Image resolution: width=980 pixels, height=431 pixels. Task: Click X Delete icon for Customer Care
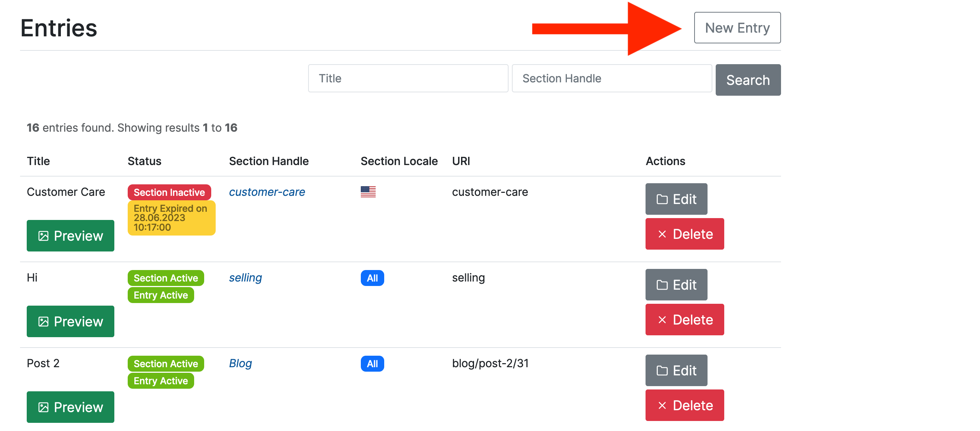click(x=662, y=234)
